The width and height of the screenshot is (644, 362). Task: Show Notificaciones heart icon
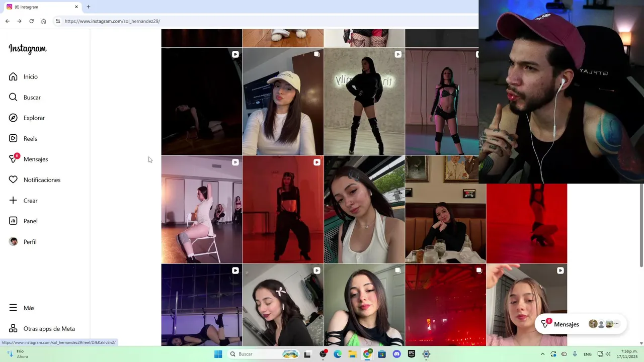[x=13, y=180]
